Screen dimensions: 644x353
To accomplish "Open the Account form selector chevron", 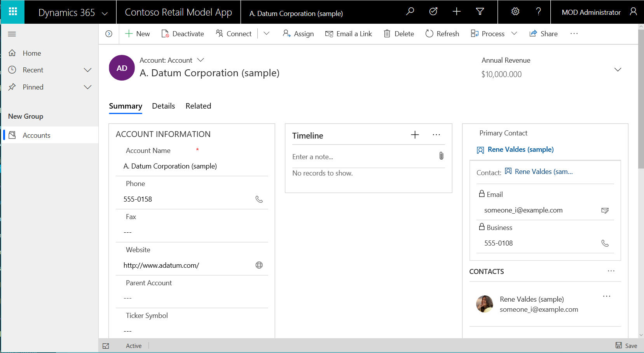I will coord(201,60).
